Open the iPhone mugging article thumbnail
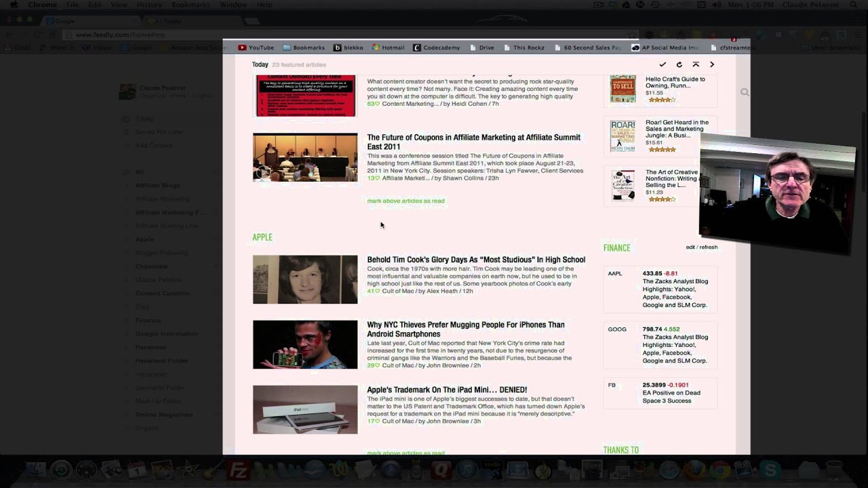The height and width of the screenshot is (488, 868). tap(305, 344)
